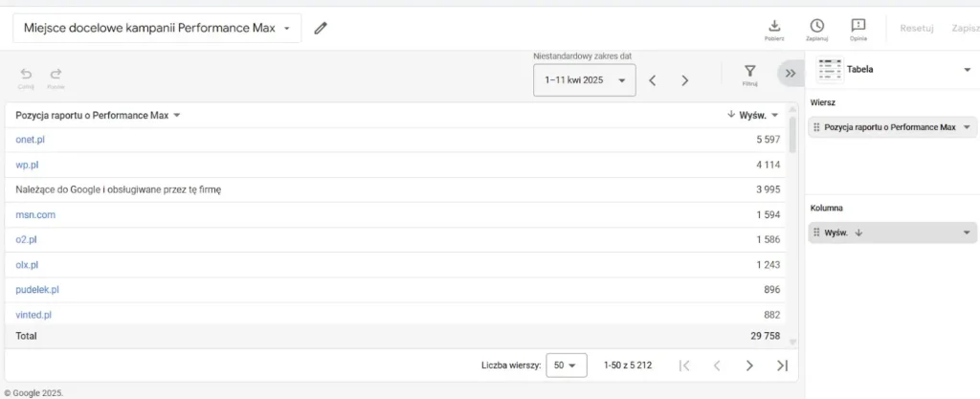Click the Opinie feedback icon
980x399 pixels.
(858, 26)
